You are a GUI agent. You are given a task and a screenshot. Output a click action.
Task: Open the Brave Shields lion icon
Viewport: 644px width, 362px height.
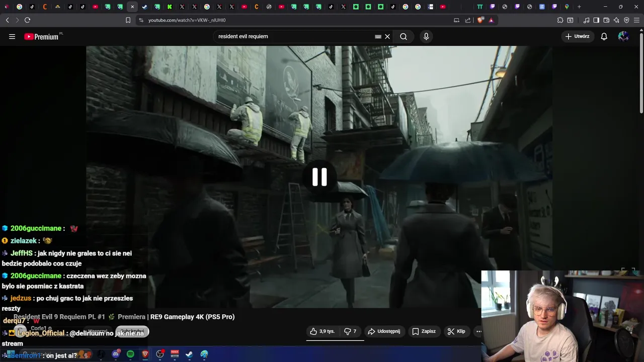(x=480, y=20)
